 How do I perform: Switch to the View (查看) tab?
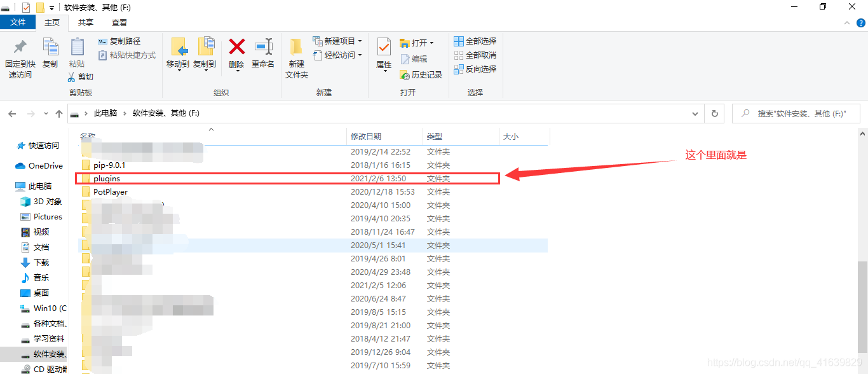(119, 22)
